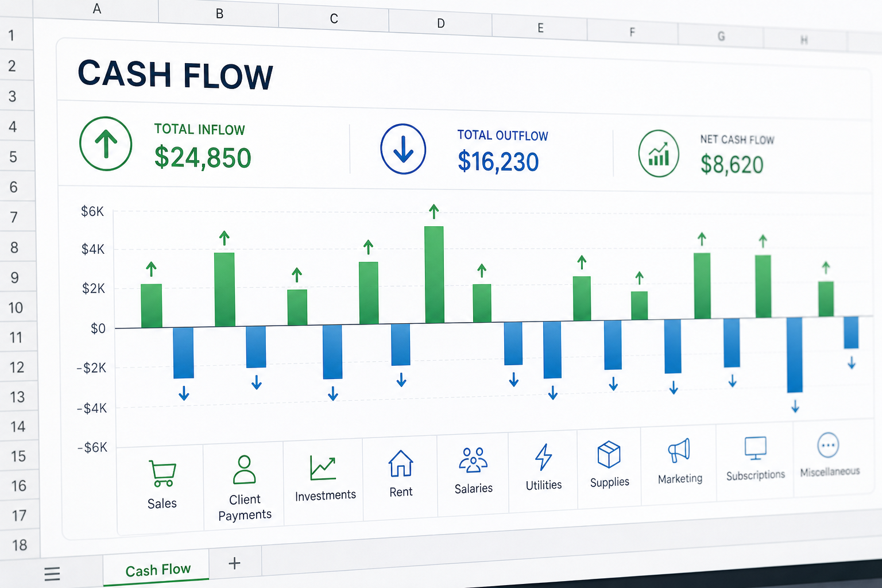
Task: Click the Client Payments category label
Action: [x=245, y=508]
